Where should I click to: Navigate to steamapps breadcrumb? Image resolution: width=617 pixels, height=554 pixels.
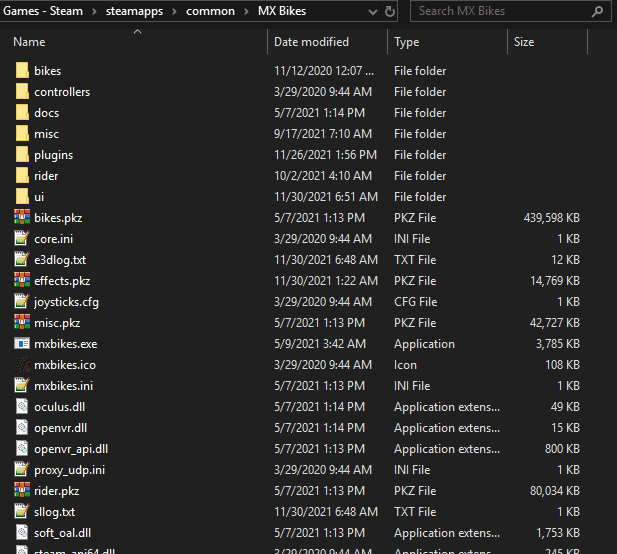click(x=134, y=11)
